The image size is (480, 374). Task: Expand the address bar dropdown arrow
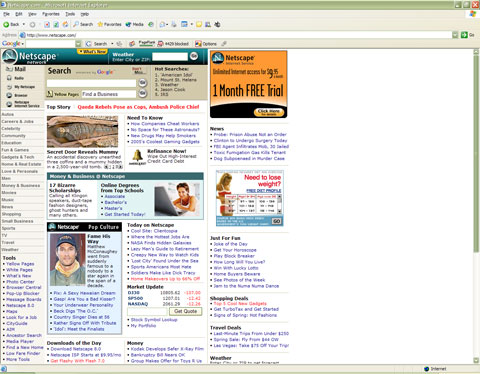click(x=455, y=35)
